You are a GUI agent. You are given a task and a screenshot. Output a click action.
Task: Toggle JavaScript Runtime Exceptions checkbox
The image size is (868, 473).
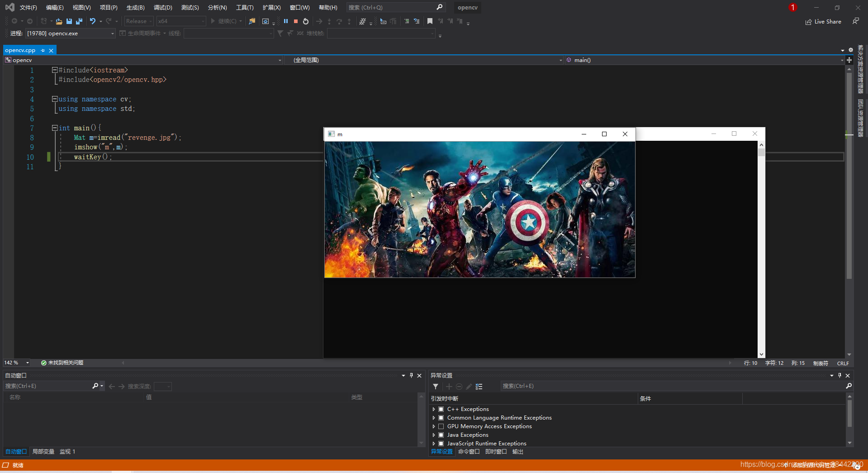click(x=441, y=443)
